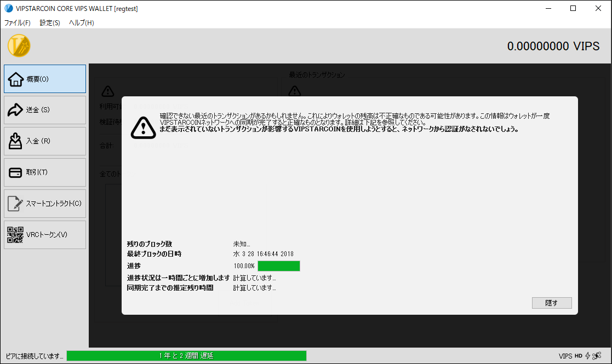Screen dimensions: 612x364
Task: Open the VRCトークン(V) page
Action: (45, 235)
